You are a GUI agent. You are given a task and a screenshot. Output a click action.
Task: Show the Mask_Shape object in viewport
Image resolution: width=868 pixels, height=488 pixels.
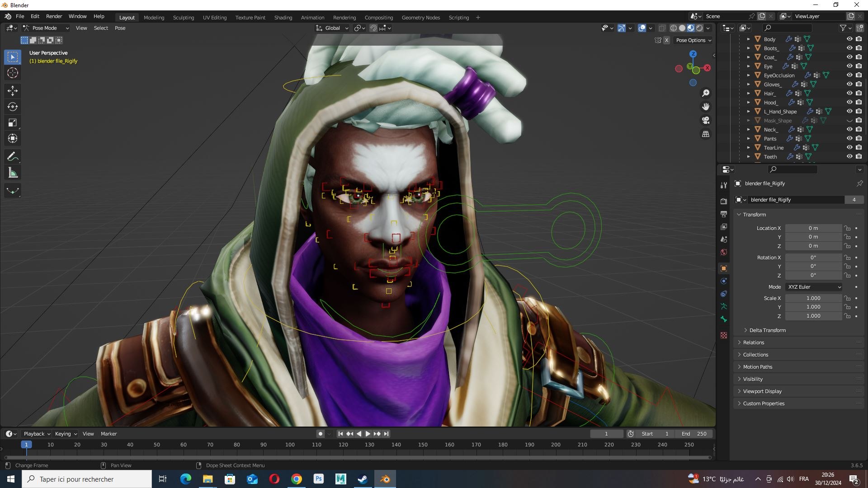849,121
